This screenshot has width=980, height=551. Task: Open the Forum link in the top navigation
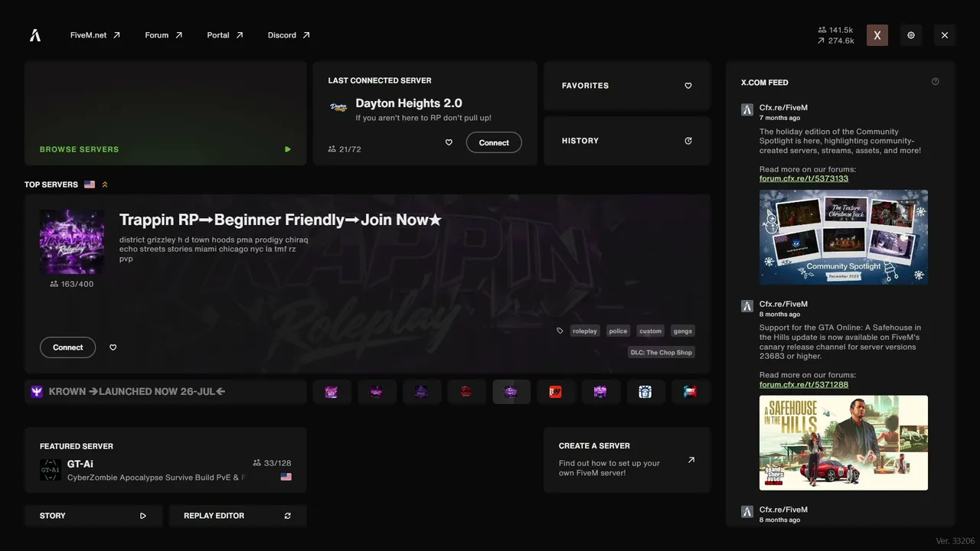[x=164, y=35]
